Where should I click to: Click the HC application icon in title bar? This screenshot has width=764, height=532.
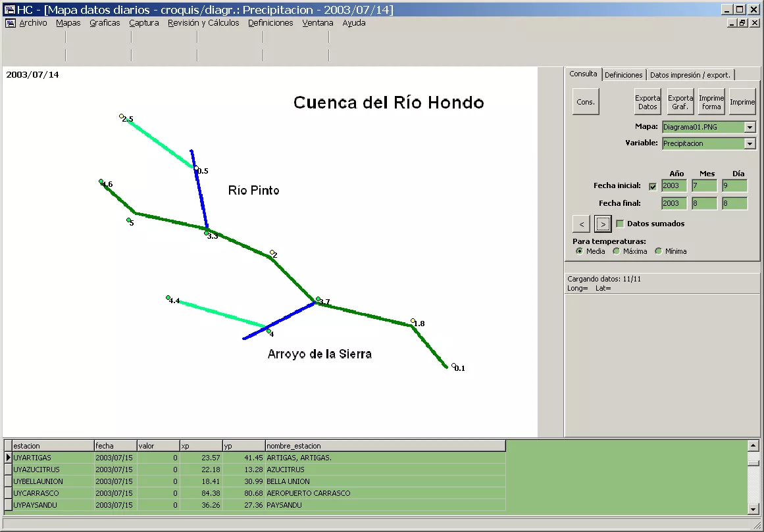coord(9,9)
